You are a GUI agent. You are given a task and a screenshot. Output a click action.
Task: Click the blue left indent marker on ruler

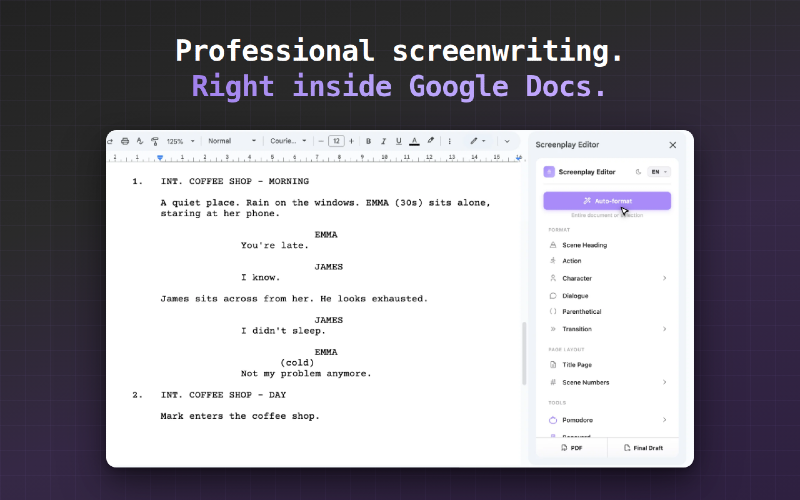pos(160,158)
